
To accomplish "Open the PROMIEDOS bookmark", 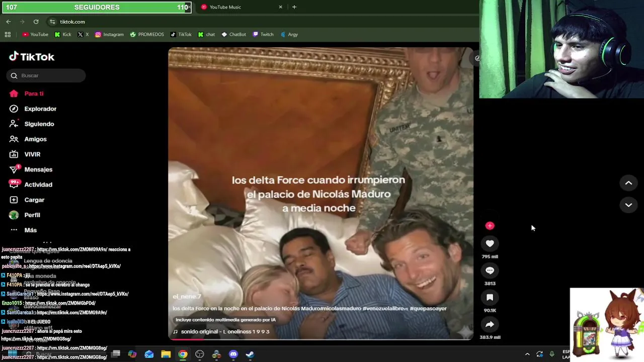I will point(147,35).
